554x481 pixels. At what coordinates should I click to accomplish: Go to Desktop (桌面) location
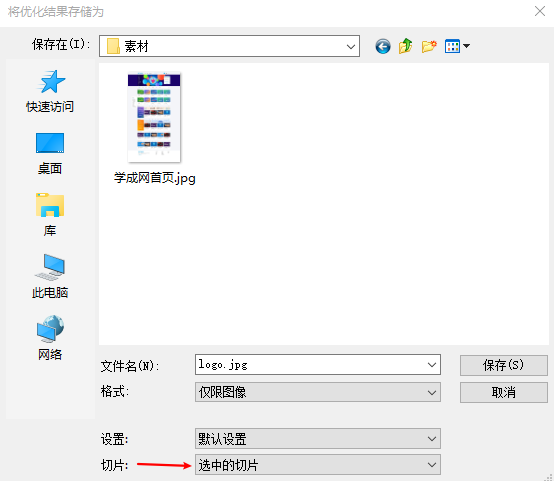[x=50, y=154]
